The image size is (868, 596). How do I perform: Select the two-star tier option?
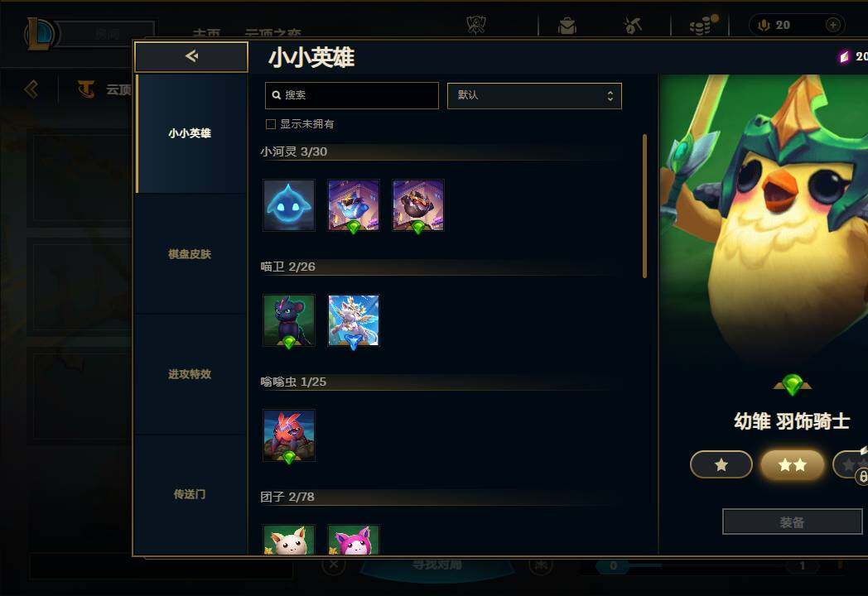click(x=792, y=465)
